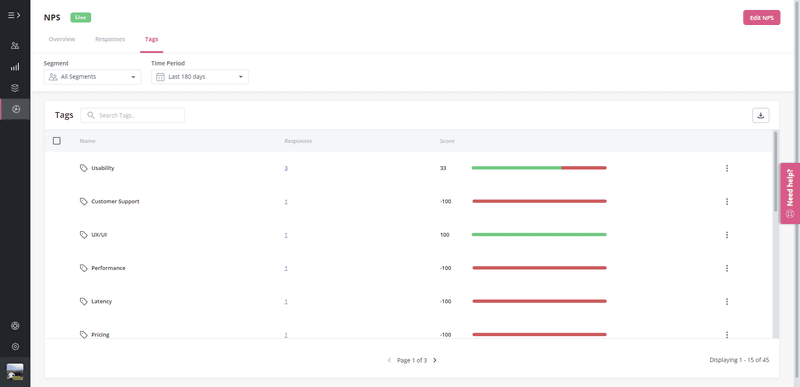The height and width of the screenshot is (387, 800).
Task: Click the Page 1 of 3 label
Action: (x=412, y=360)
